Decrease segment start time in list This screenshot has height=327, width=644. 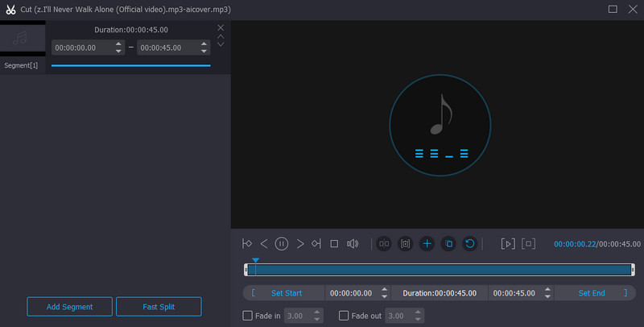coord(118,51)
